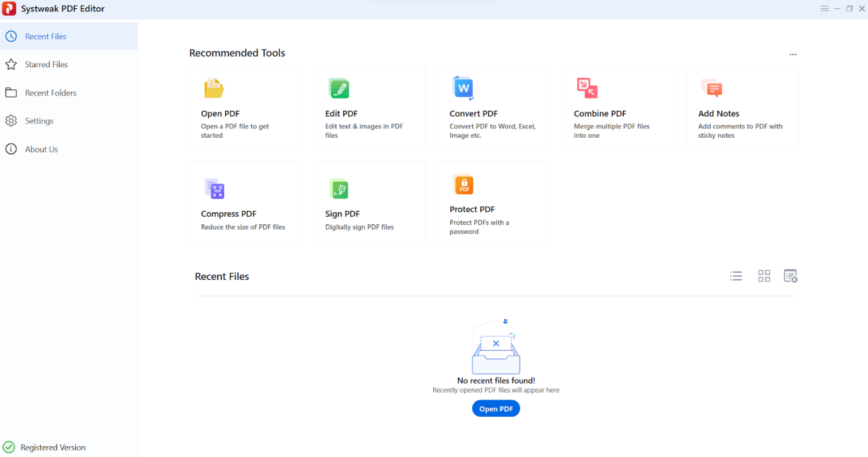Select the Open PDF tool title

(x=220, y=114)
